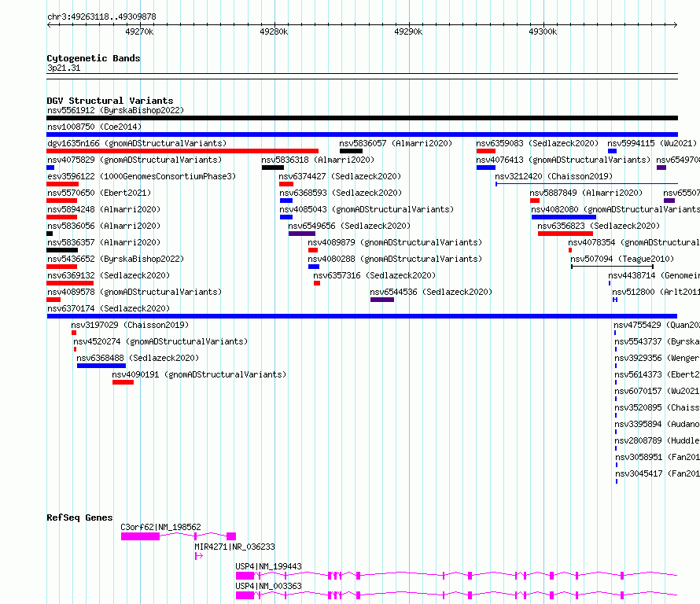This screenshot has width=700, height=604.
Task: Open nsv3520895 variant label
Action: pos(658,407)
